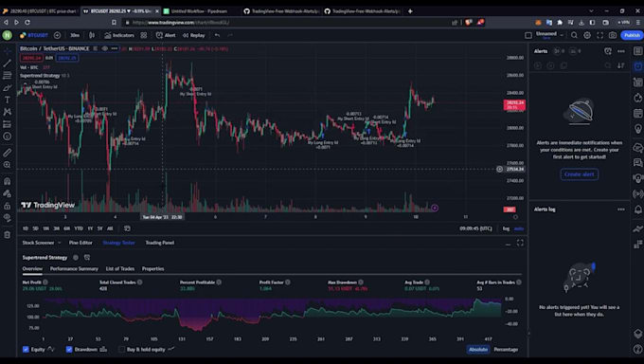Open quick symbol search magnifier
This screenshot has width=644, height=364.
pyautogui.click(x=574, y=35)
